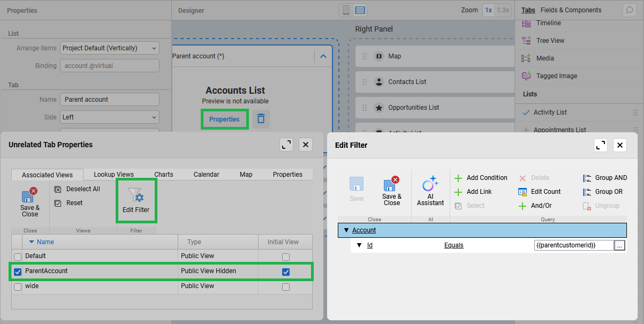Delete the Accounts List via trash icon

point(261,119)
